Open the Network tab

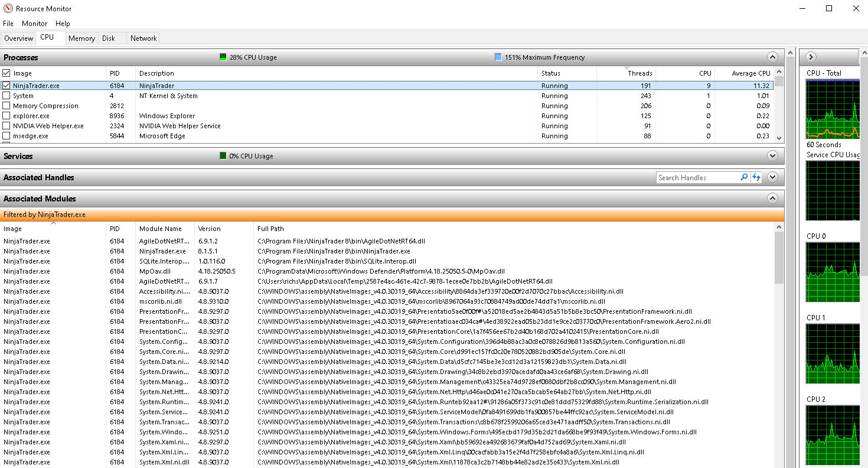[143, 38]
